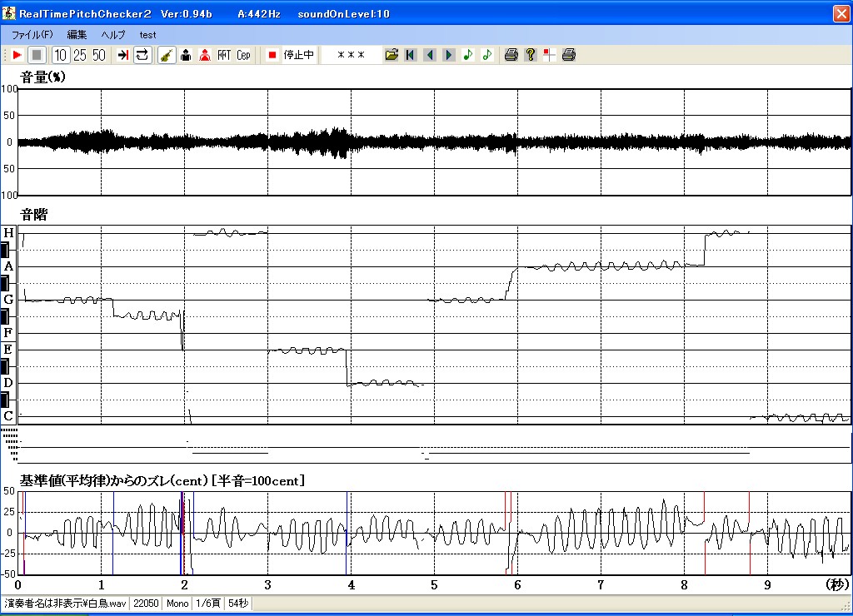Select the violin instrument icon
Image resolution: width=853 pixels, height=616 pixels.
[167, 55]
